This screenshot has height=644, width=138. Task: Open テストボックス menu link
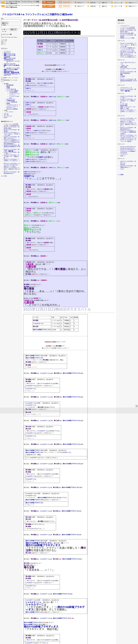point(8,116)
